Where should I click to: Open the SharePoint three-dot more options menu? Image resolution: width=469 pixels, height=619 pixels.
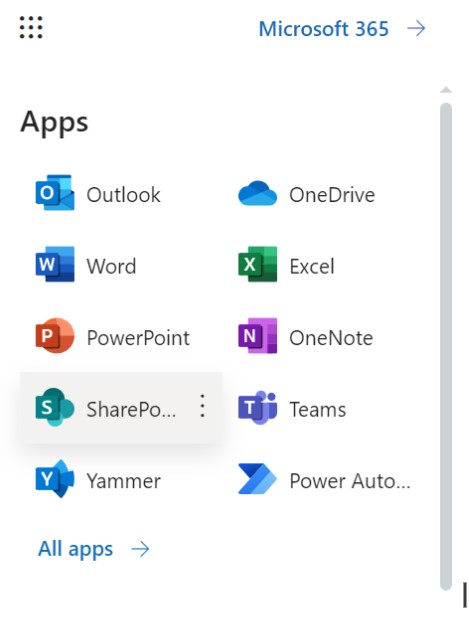tap(202, 406)
